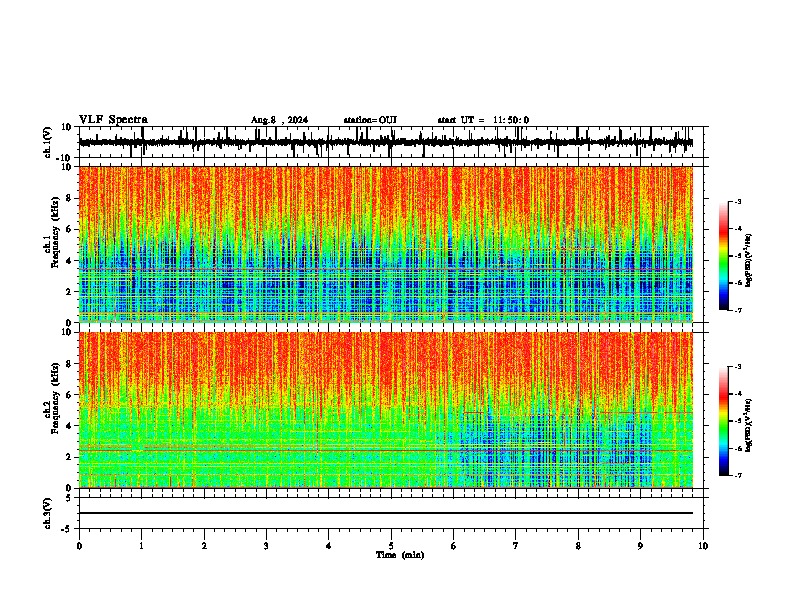The width and height of the screenshot is (792, 612).
Task: Click the ch.2 frequency axis "4" tick label
Action: (69, 426)
